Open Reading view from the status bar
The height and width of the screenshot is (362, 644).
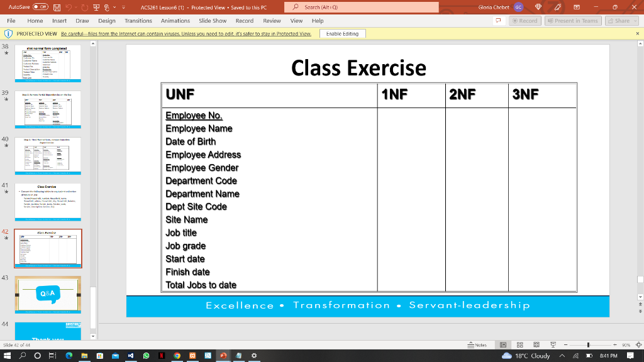click(x=536, y=344)
